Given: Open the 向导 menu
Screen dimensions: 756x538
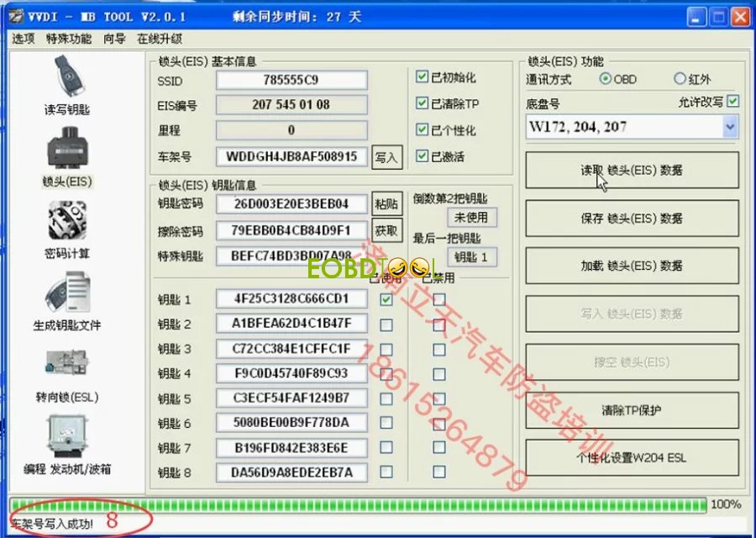Looking at the screenshot, I should click(114, 39).
